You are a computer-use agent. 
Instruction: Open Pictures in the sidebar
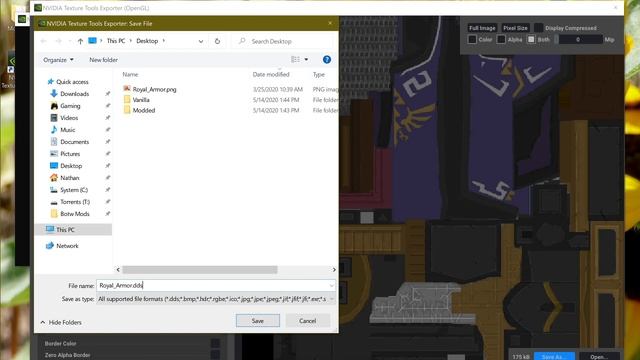point(70,154)
